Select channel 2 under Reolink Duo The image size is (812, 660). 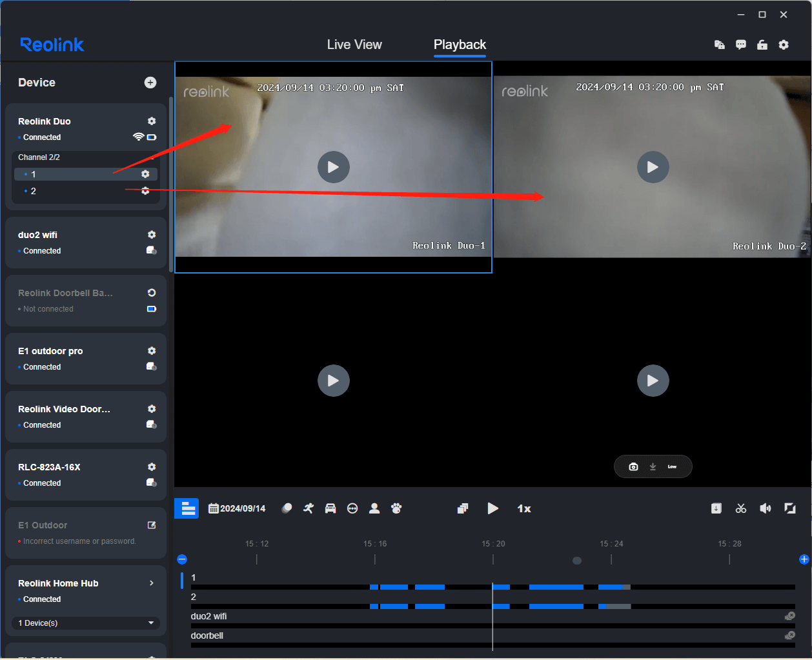pyautogui.click(x=86, y=191)
